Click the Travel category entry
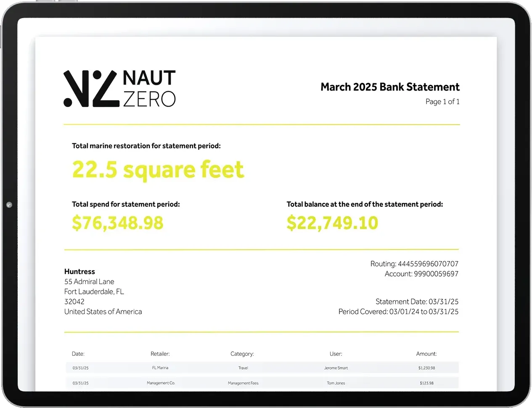 [243, 367]
